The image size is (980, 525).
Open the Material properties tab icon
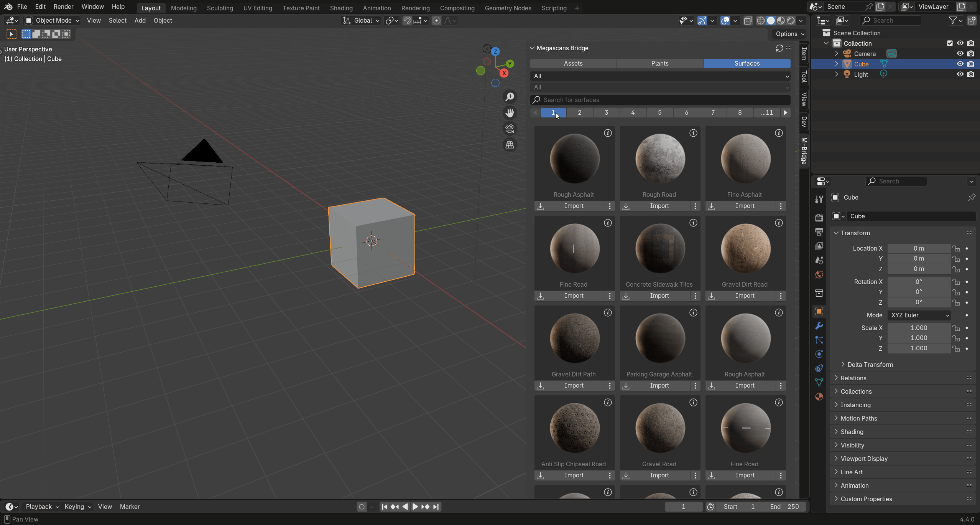click(x=819, y=396)
